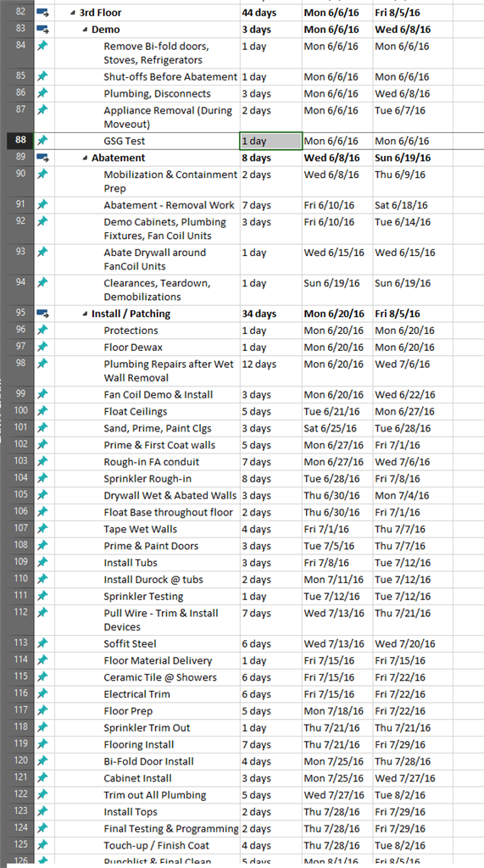Screen dimensions: 484x868
Task: Click start date 'Sat 6/25/16' of Sand, Prime
Action: tap(331, 428)
